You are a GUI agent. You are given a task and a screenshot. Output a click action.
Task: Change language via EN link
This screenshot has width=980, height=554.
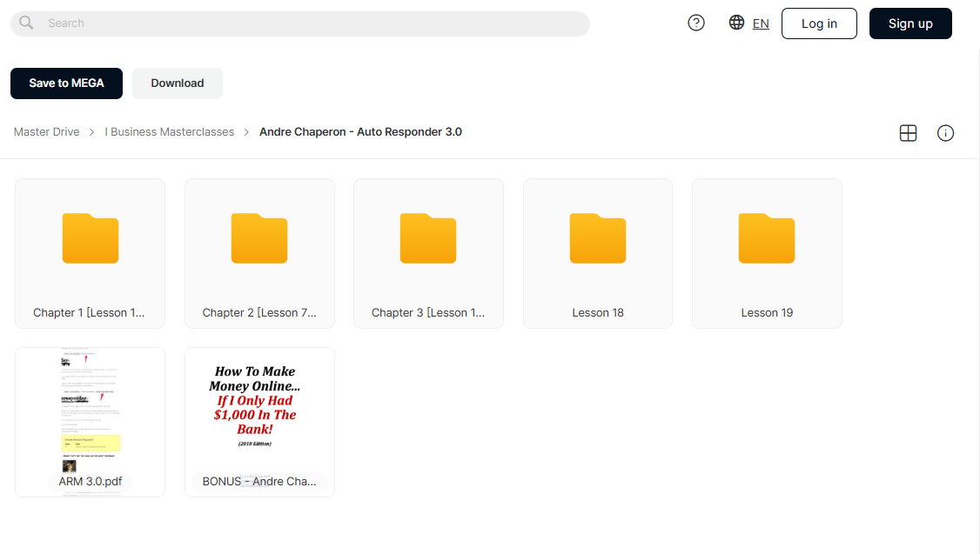[x=761, y=23]
